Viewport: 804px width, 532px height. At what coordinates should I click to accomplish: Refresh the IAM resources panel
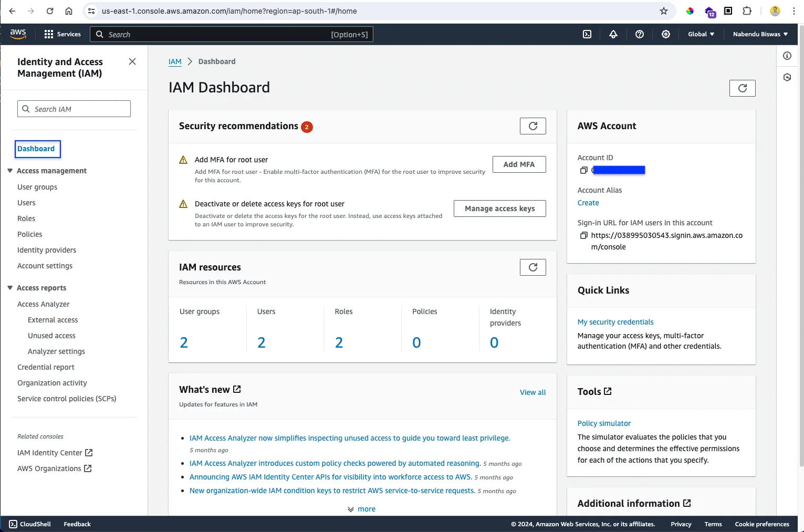tap(533, 267)
